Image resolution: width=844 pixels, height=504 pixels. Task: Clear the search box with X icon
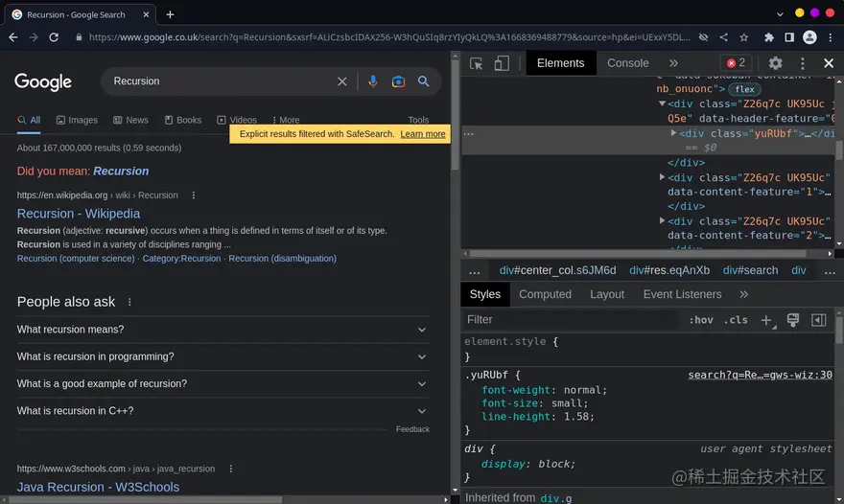[x=341, y=81]
